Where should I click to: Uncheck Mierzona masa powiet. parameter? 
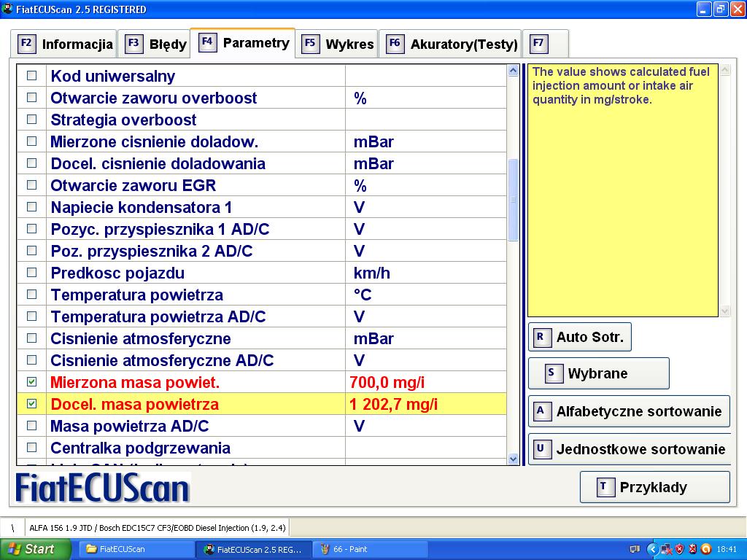click(32, 382)
